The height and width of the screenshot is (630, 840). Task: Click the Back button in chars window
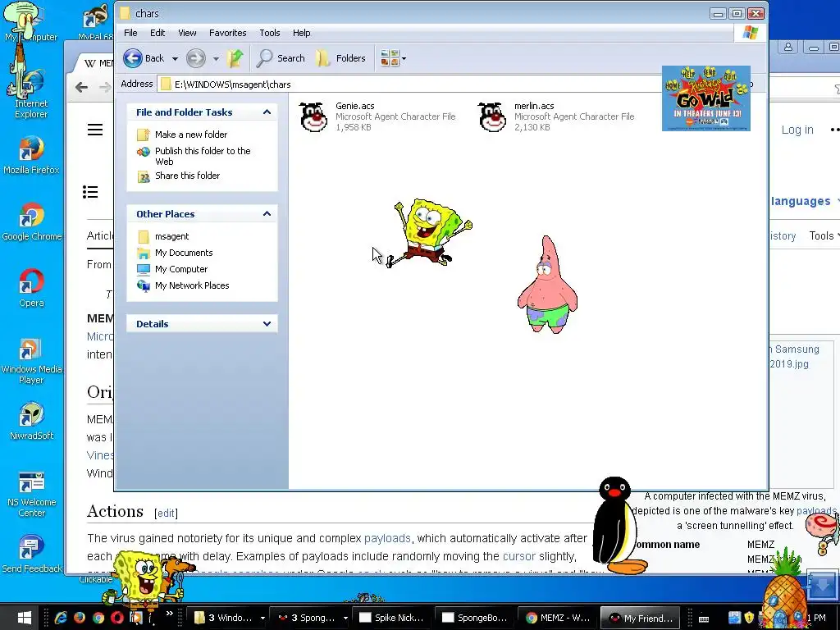click(x=144, y=58)
